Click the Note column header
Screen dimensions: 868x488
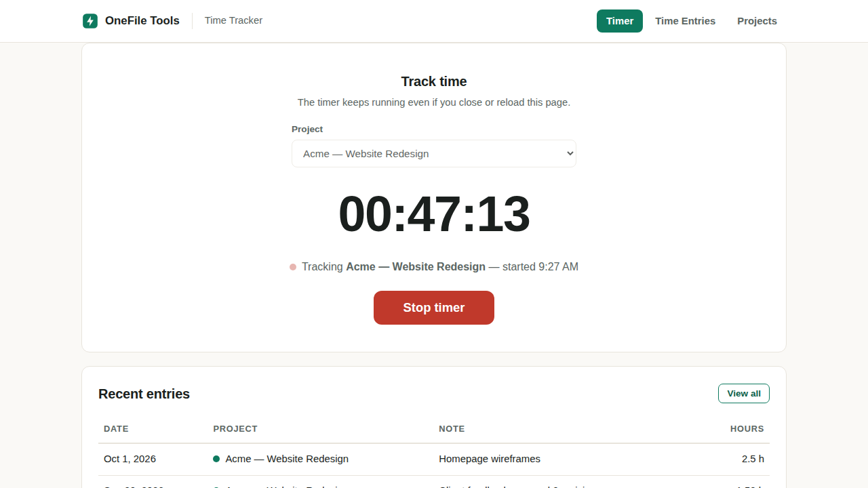[452, 429]
